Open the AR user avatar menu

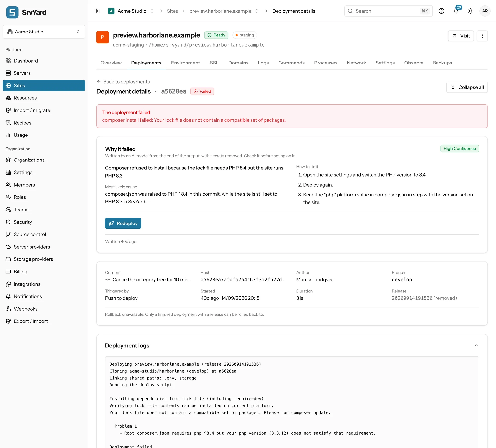click(x=485, y=11)
